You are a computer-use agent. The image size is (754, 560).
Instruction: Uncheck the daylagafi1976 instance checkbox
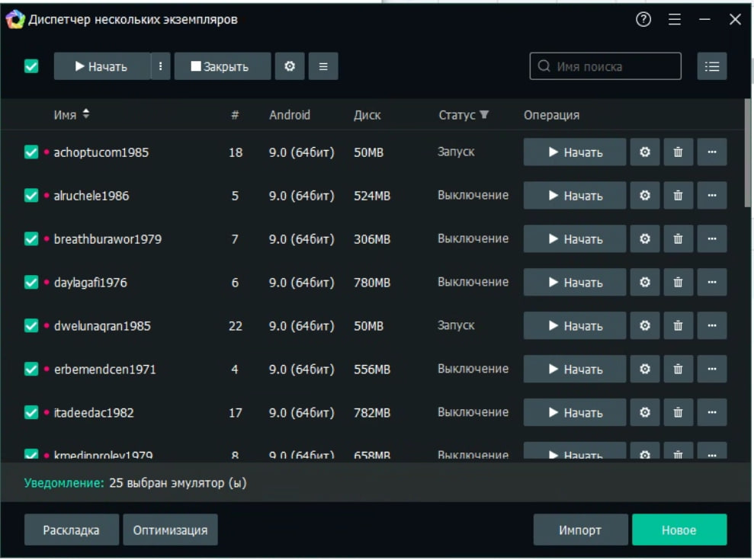point(31,283)
